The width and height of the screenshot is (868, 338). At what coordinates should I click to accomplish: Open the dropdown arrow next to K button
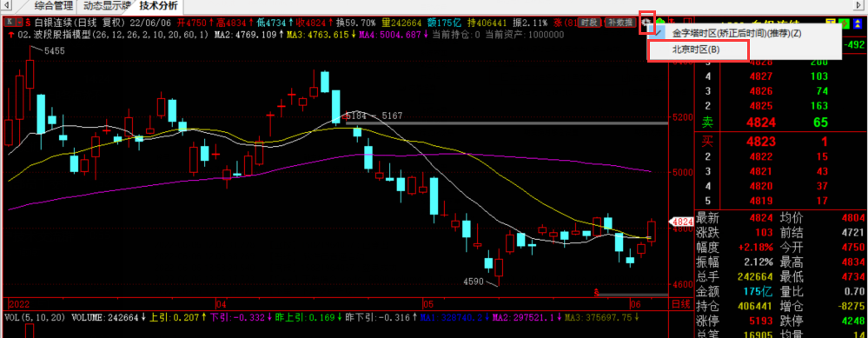[19, 23]
